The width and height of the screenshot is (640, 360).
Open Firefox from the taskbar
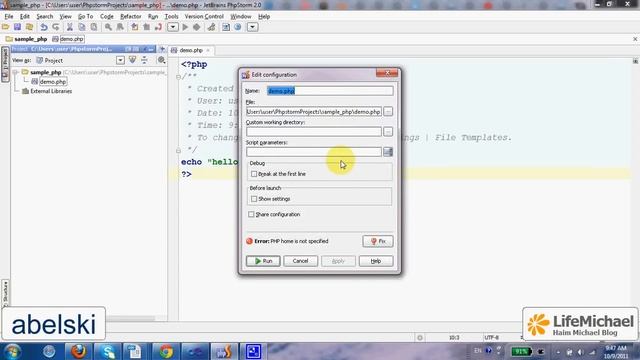pos(78,351)
